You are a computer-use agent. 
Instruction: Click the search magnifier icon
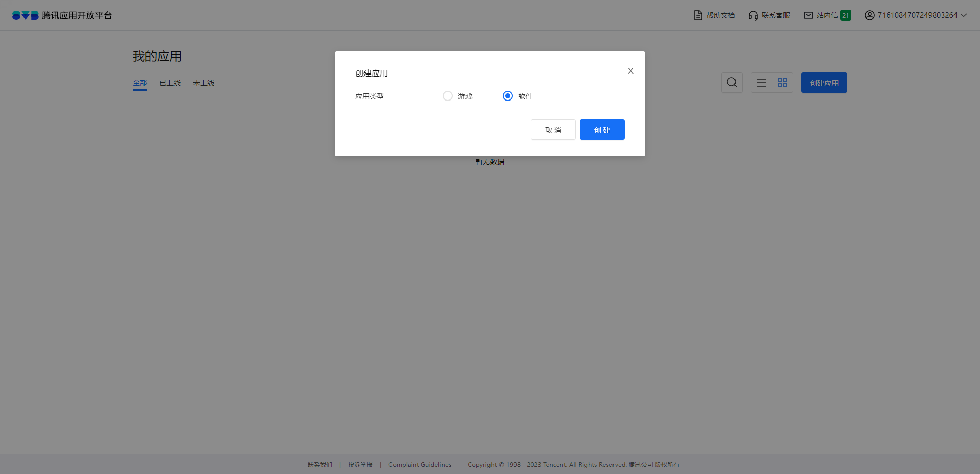(x=732, y=83)
